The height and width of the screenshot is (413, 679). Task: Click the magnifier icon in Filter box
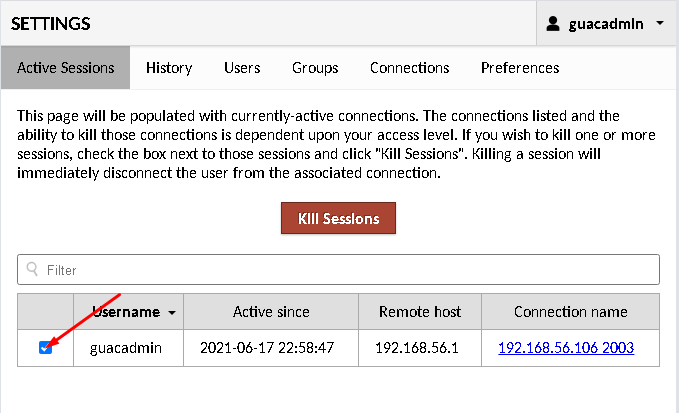point(32,269)
